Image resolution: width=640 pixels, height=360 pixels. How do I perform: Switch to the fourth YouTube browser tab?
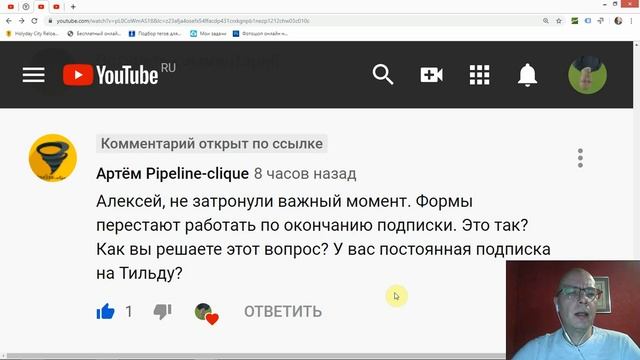pyautogui.click(x=56, y=7)
